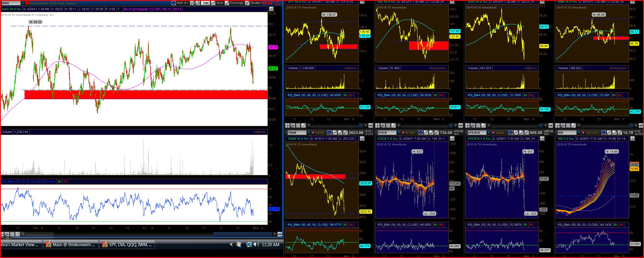Viewport: 644px width, 258px height.
Task: Select the crosshair tool below the IWM chart
Action: click(558, 125)
